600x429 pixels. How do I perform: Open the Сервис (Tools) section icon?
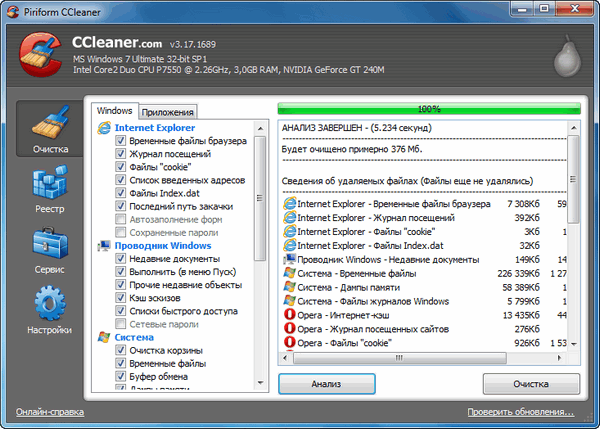click(49, 248)
